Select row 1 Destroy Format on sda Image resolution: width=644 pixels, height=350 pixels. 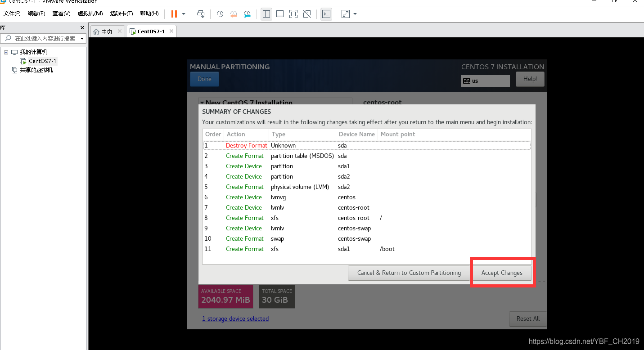pyautogui.click(x=367, y=145)
